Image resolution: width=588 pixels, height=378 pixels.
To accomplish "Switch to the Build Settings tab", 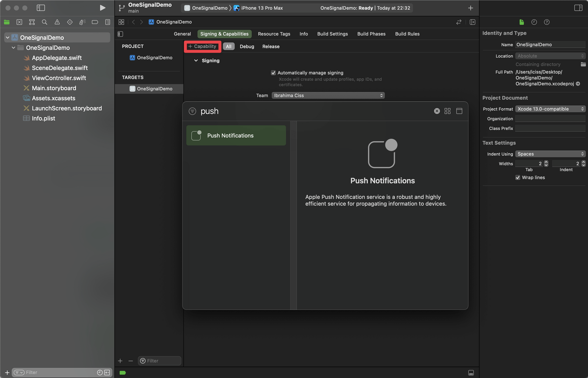I will click(x=332, y=34).
